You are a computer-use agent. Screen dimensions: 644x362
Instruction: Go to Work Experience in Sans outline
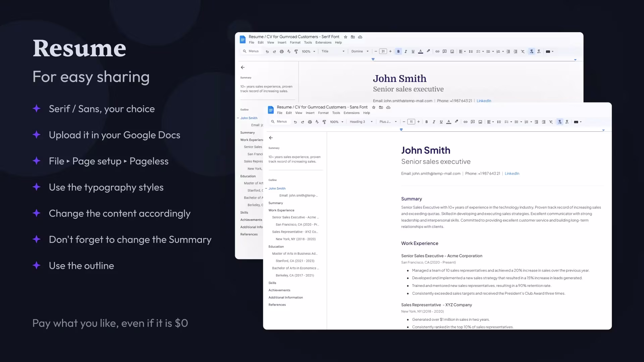pyautogui.click(x=281, y=210)
